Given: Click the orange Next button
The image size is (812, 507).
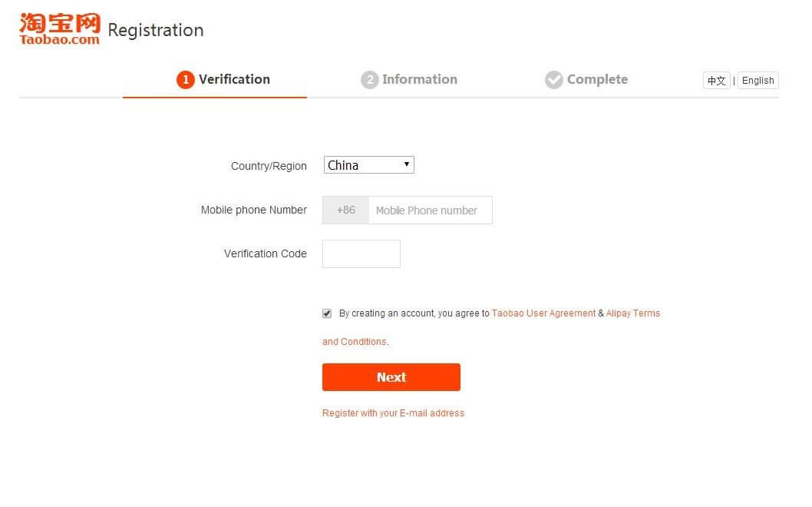Looking at the screenshot, I should click(x=391, y=377).
